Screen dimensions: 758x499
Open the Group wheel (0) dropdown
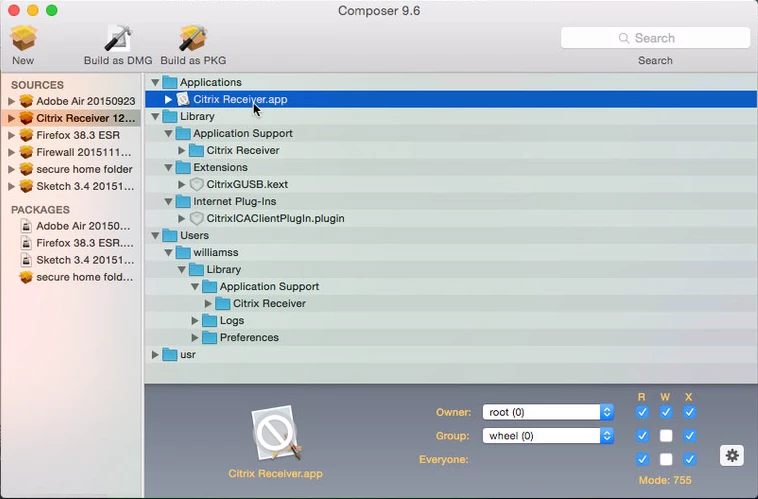click(x=548, y=436)
